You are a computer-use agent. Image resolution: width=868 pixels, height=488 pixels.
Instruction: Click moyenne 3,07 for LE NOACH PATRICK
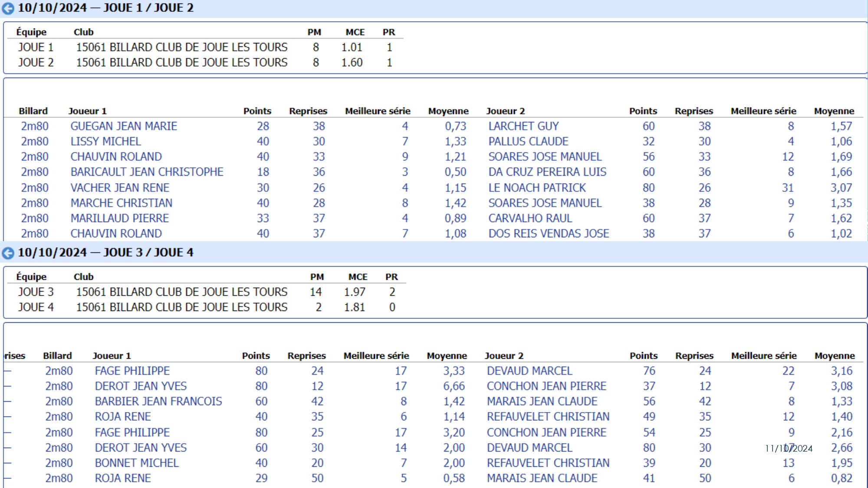[842, 188]
